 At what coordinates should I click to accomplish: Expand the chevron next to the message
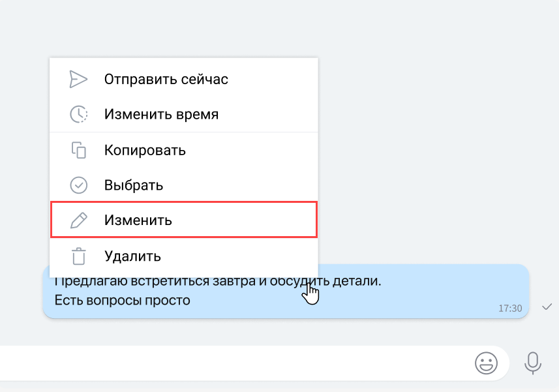(x=547, y=307)
